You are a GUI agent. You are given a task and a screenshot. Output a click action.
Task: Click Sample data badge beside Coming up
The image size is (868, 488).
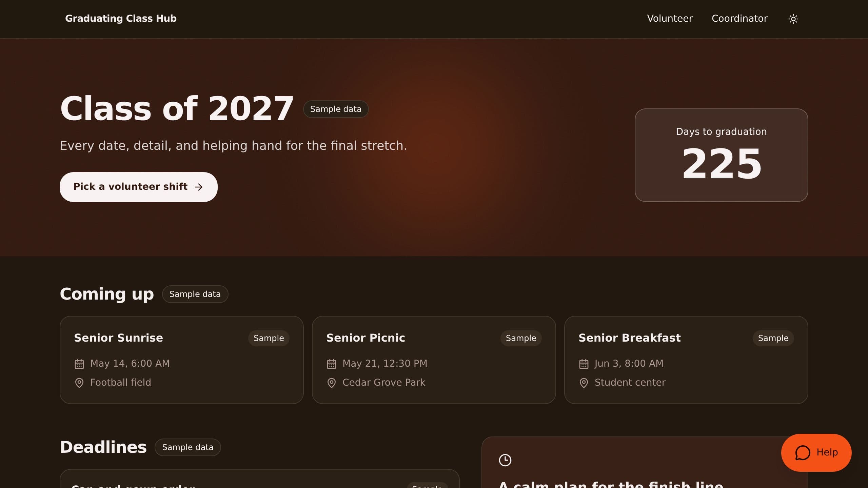[x=195, y=294]
